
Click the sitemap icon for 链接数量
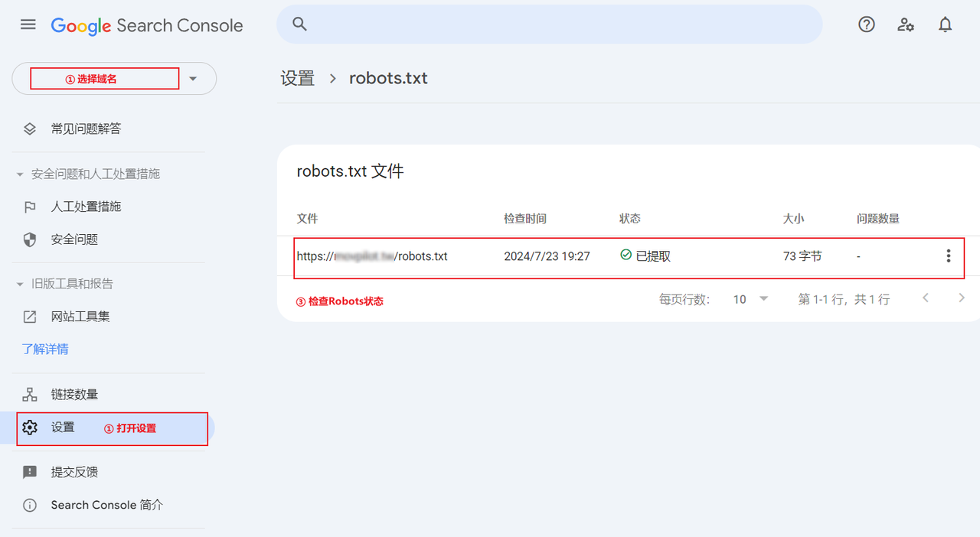pos(30,395)
